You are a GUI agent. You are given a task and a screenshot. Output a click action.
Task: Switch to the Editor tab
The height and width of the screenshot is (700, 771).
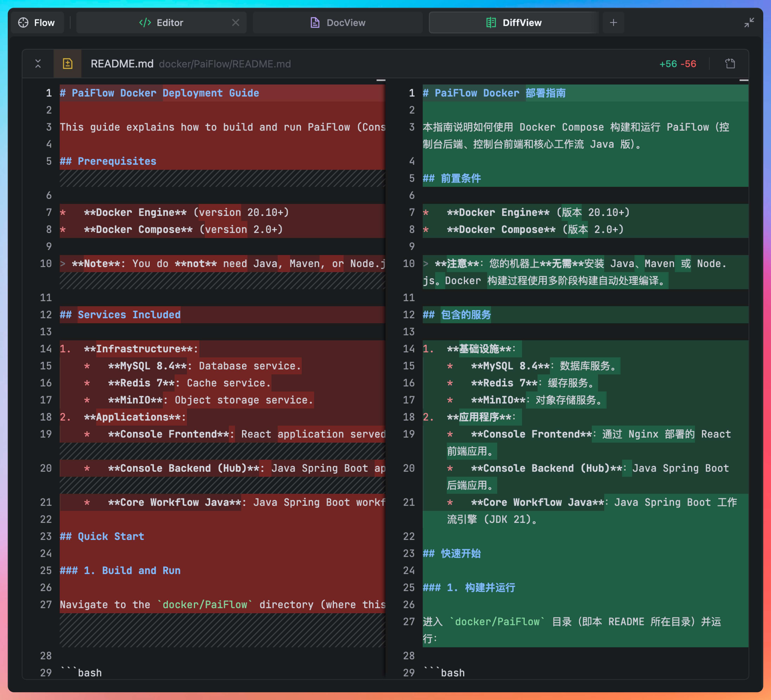[170, 22]
